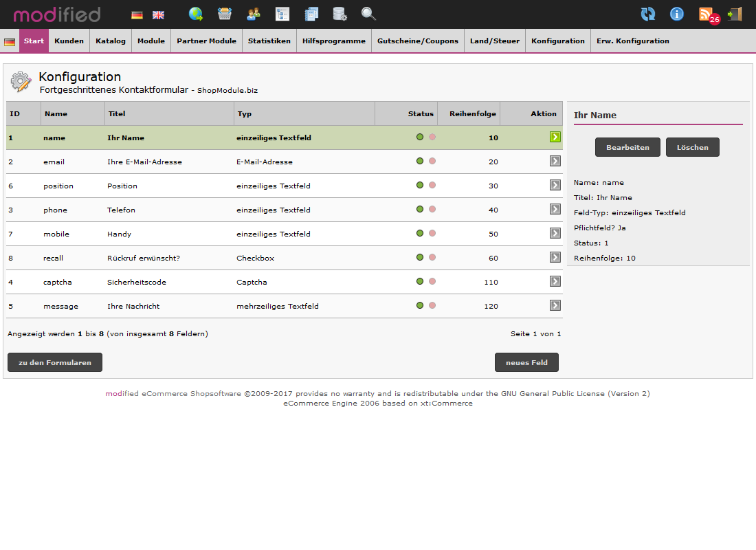Open details arrow for message field
Viewport: 756px width, 550px height.
pos(555,305)
